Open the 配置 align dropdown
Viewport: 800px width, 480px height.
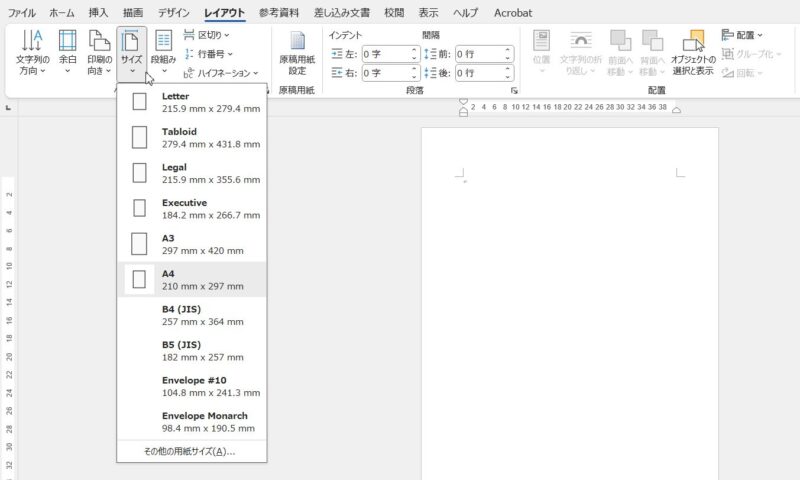[x=741, y=35]
